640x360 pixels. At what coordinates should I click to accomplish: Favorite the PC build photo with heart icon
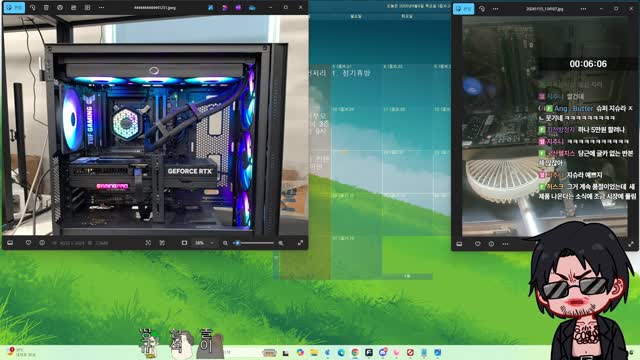point(28,243)
